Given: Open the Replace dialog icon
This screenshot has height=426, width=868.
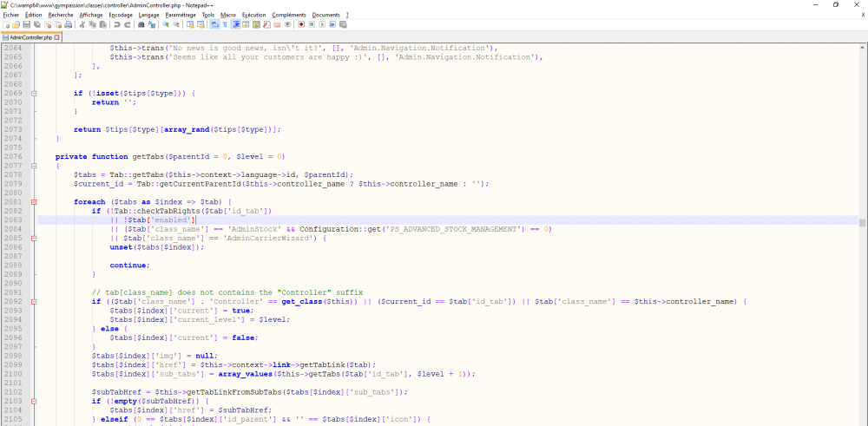Looking at the screenshot, I should click(151, 24).
